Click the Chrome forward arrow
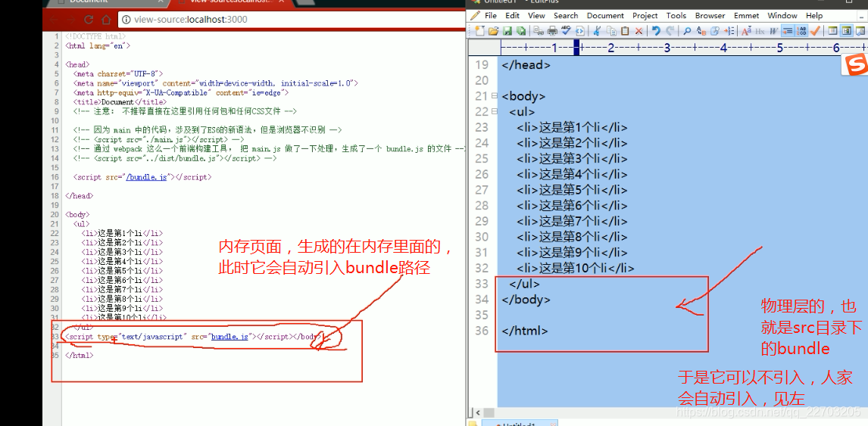868x426 pixels. pyautogui.click(x=70, y=20)
